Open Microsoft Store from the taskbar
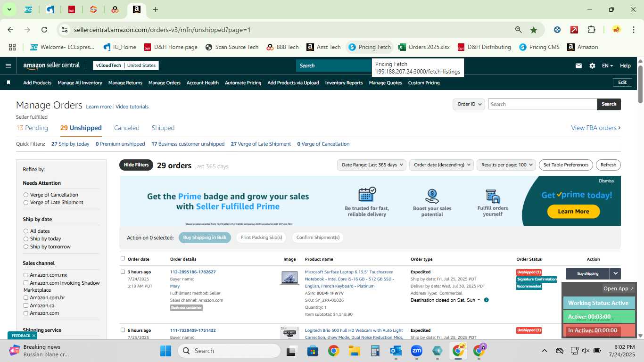The image size is (644, 362). coord(313,351)
